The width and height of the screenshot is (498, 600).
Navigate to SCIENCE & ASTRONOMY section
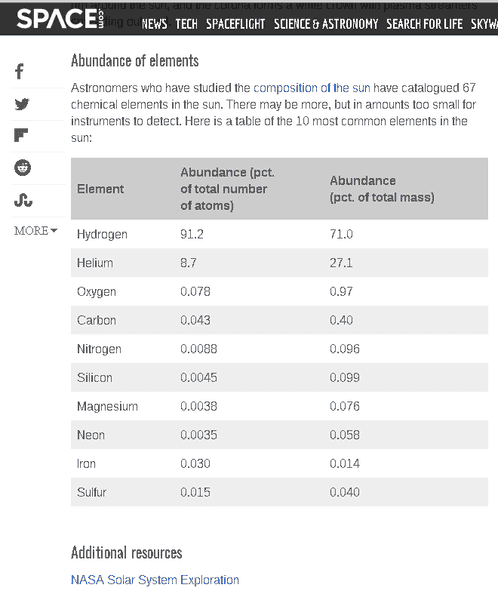(x=326, y=24)
